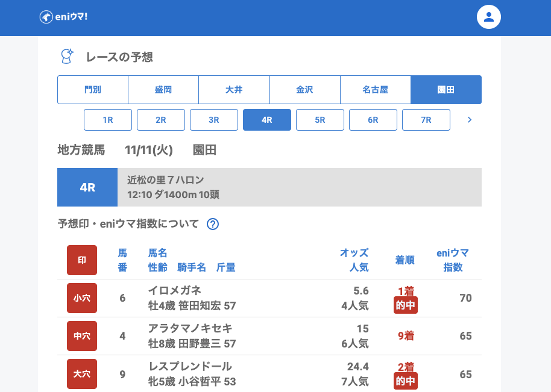The image size is (551, 392).
Task: Click the 印 column header badge
Action: tap(82, 260)
